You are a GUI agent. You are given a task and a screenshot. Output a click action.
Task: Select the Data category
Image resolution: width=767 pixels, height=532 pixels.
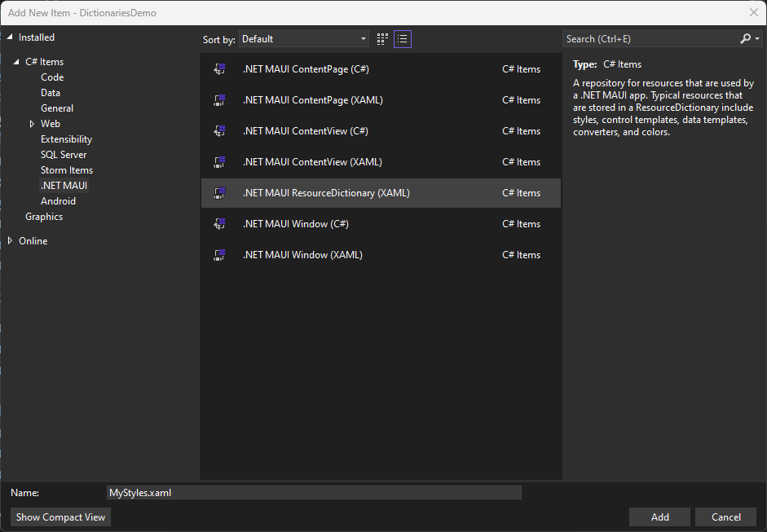point(51,93)
